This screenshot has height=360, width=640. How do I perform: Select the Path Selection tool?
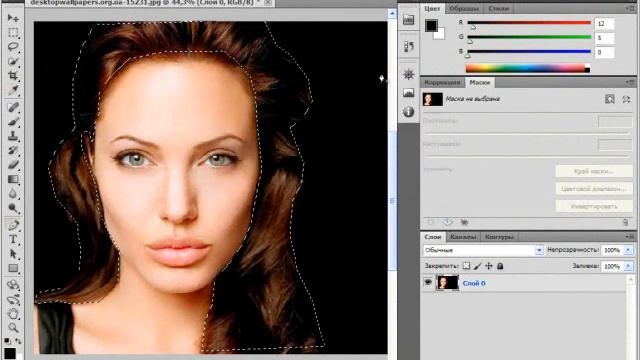[x=13, y=254]
